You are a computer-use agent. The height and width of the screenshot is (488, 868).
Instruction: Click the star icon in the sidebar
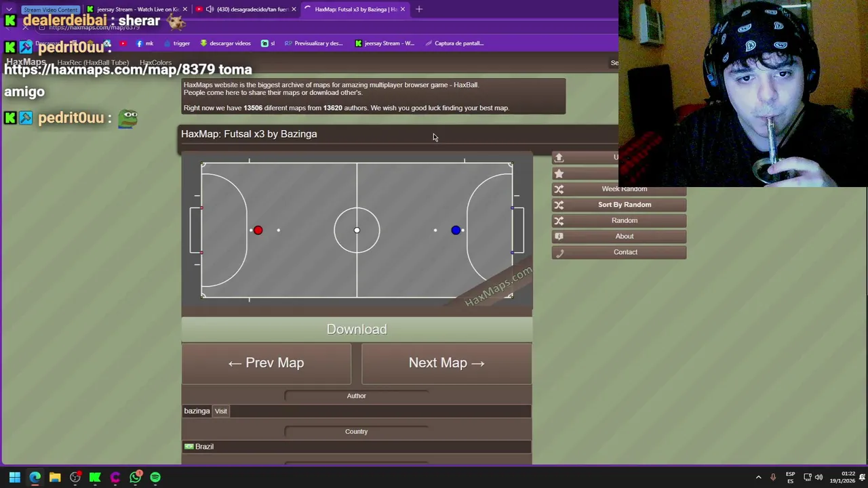559,174
